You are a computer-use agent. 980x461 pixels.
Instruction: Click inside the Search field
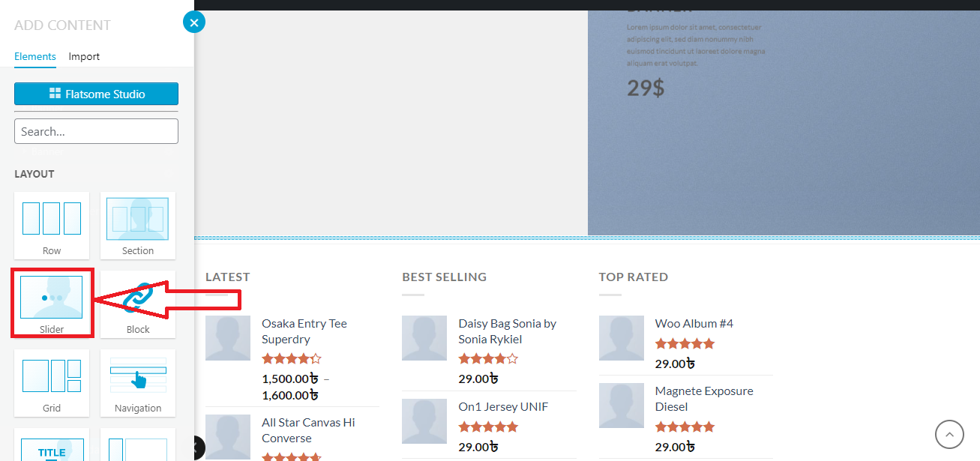[96, 130]
